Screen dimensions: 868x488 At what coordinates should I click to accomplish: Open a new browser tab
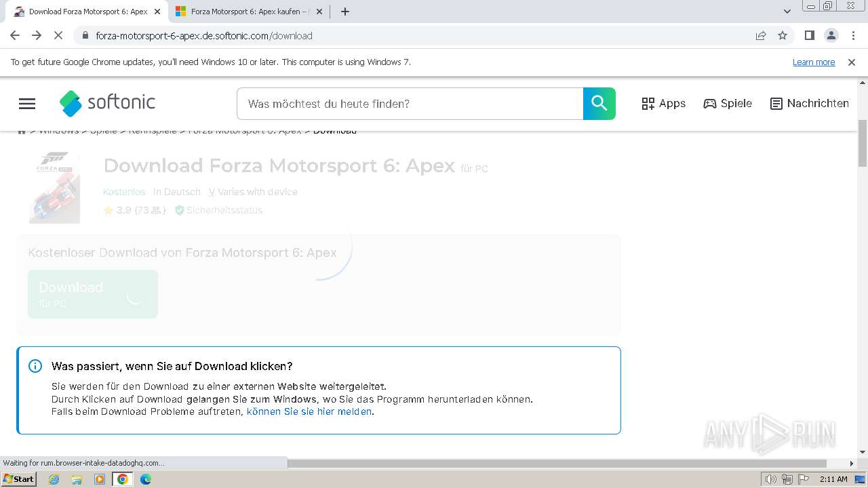click(345, 12)
